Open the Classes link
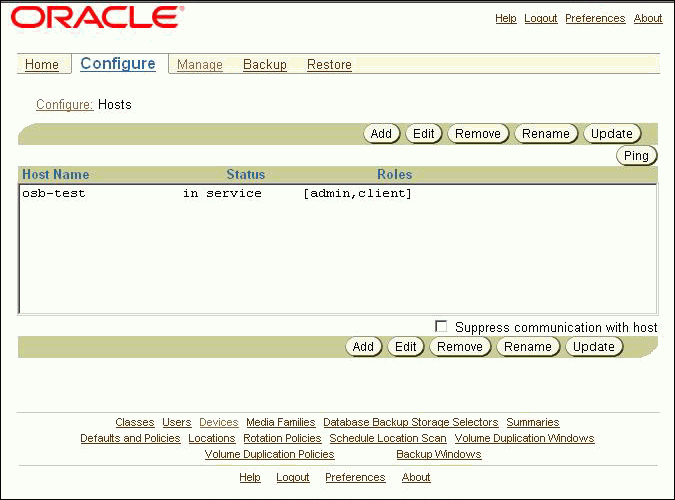Viewport: 675px width, 500px height. 135,422
